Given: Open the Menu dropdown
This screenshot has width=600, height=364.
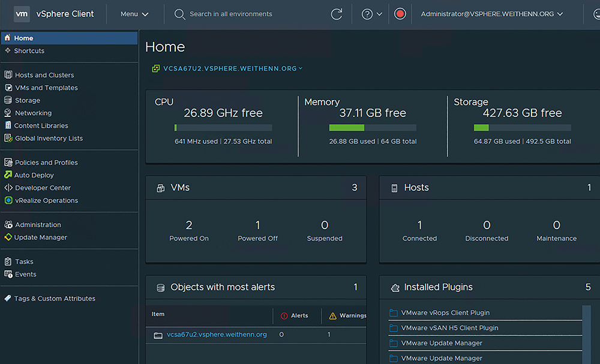Looking at the screenshot, I should tap(134, 14).
